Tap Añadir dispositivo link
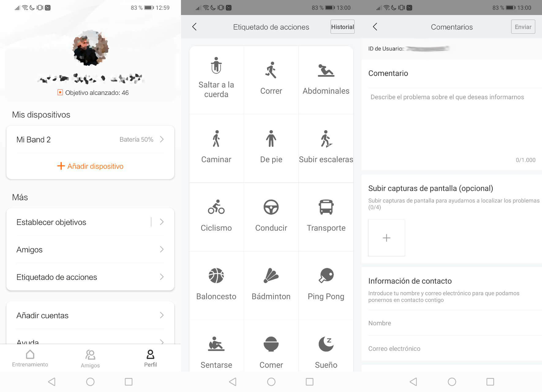The image size is (542, 392). tap(90, 166)
